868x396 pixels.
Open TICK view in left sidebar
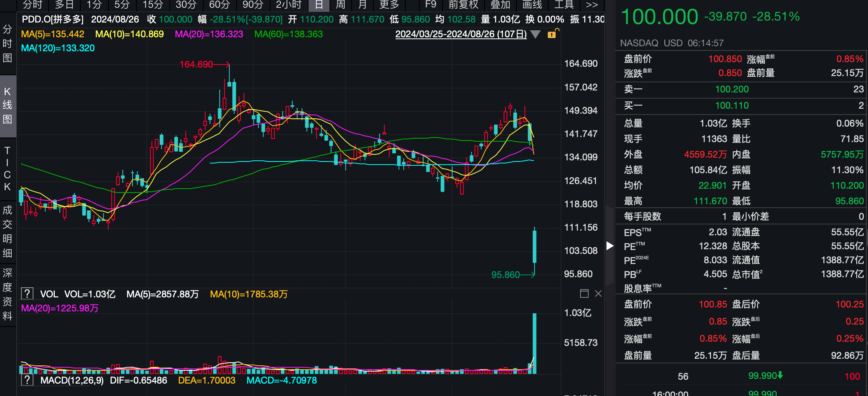pos(7,168)
